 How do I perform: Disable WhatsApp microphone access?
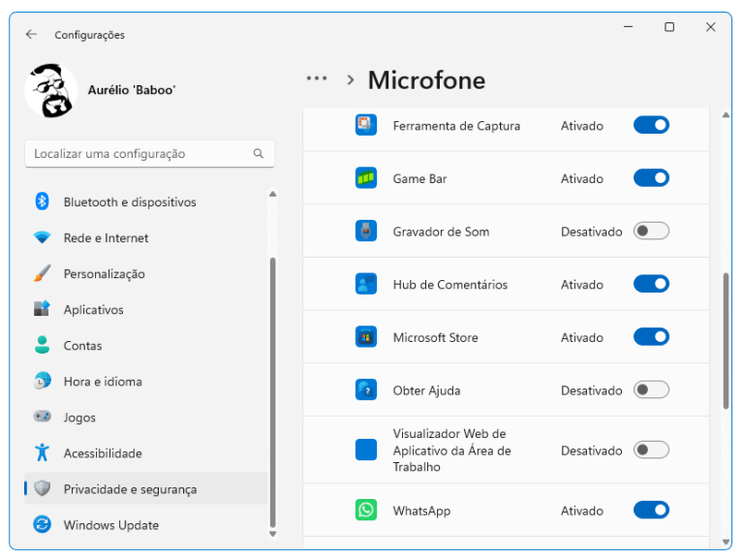651,511
